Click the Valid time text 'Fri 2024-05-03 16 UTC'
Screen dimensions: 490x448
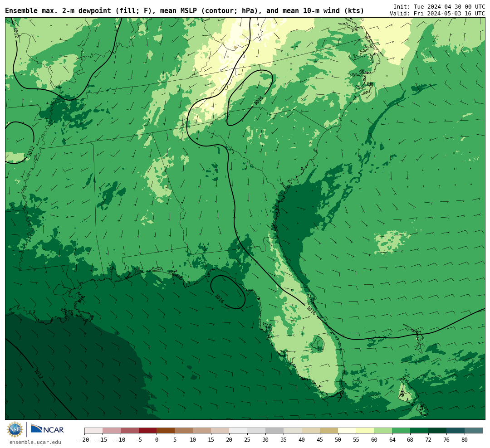(x=449, y=14)
